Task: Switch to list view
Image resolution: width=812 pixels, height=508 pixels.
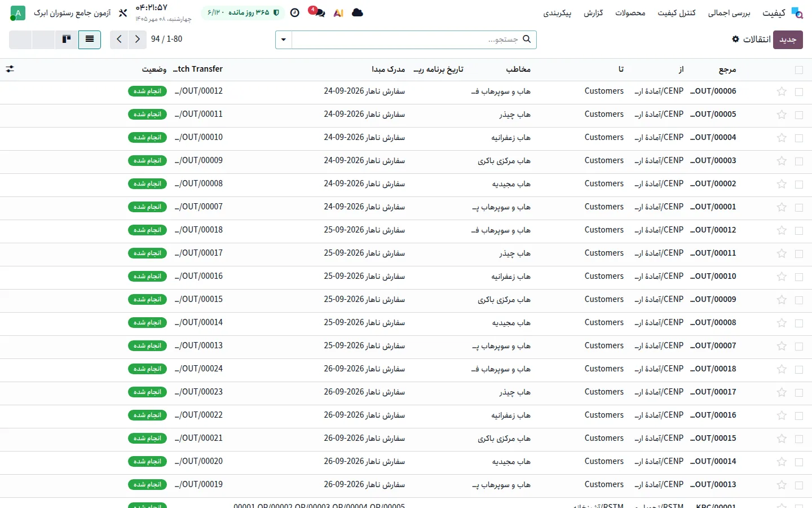Action: 90,40
